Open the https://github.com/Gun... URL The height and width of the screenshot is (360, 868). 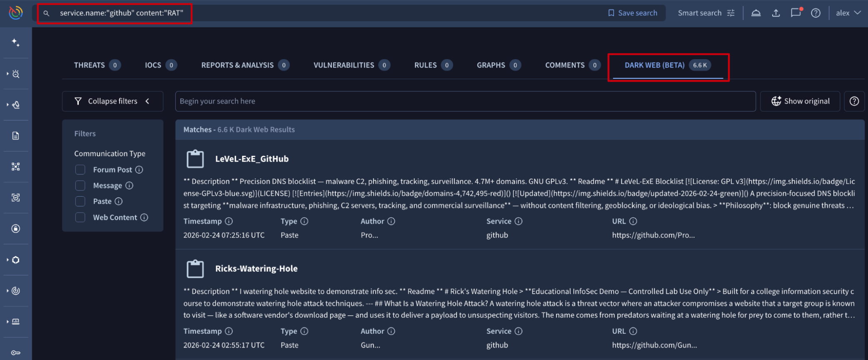(x=654, y=345)
